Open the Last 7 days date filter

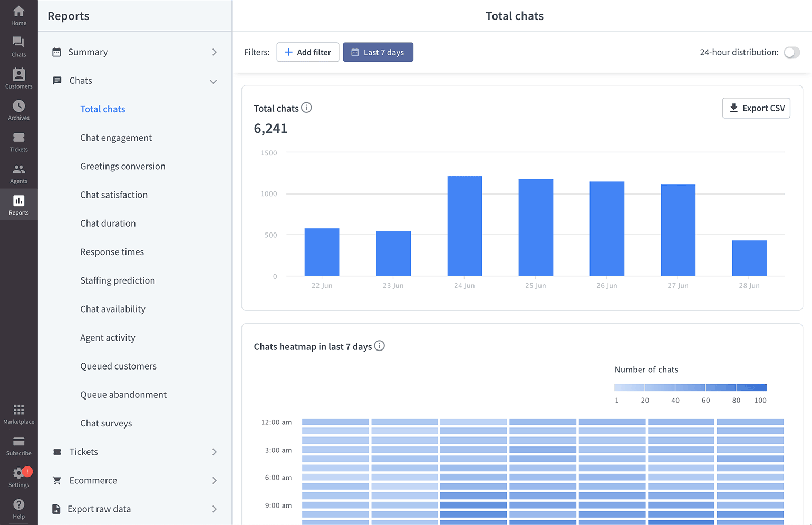[x=378, y=52]
